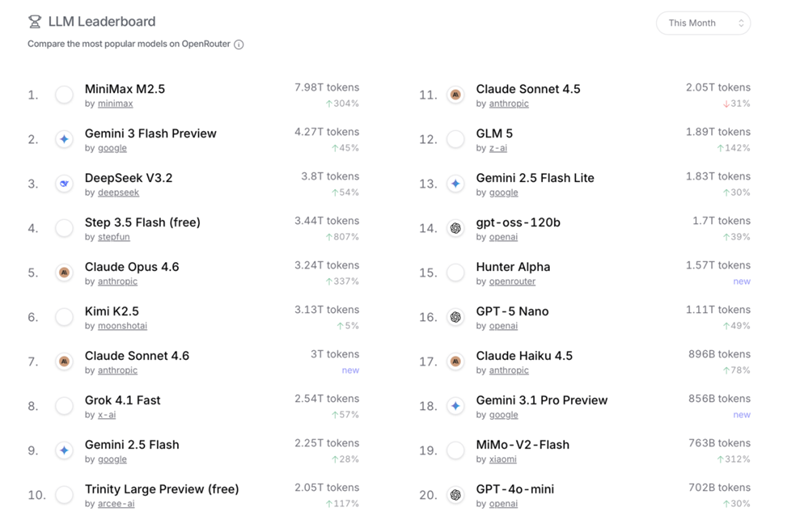
Task: Follow the moonshotai provider link
Action: pos(123,326)
